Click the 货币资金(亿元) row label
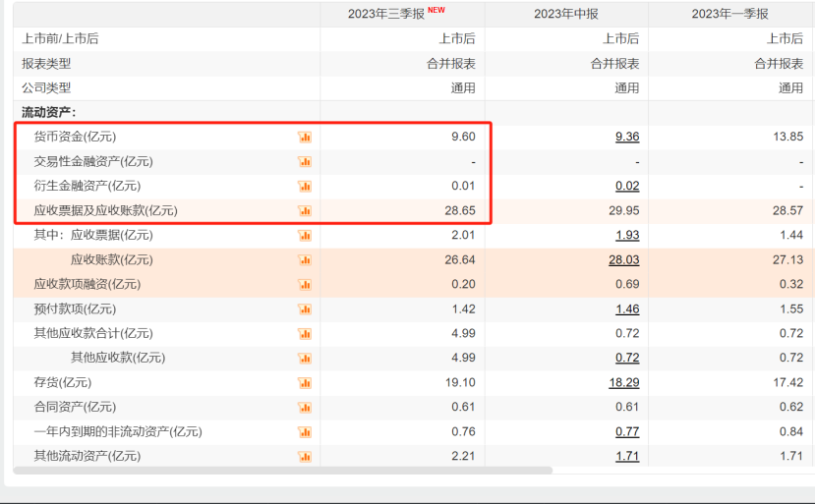Screen dimensions: 816x504 [x=75, y=137]
